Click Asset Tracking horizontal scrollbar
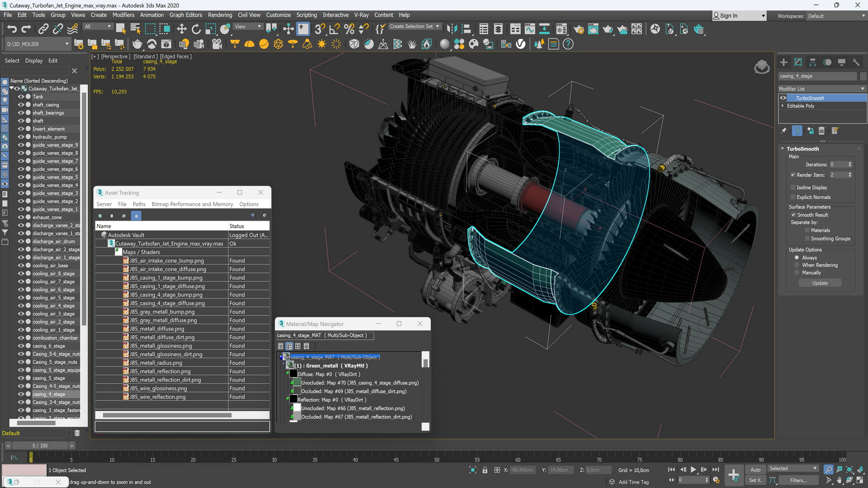Screen dimensions: 868x488 pos(167,415)
